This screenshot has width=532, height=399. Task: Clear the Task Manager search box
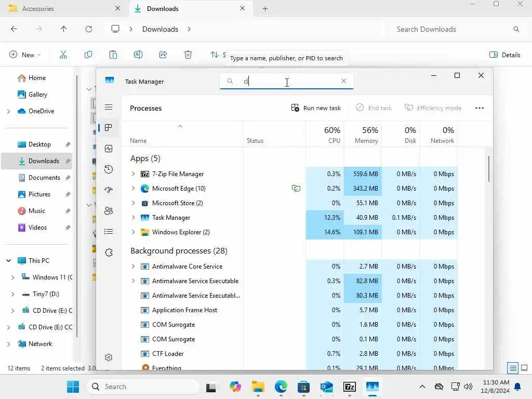click(343, 81)
